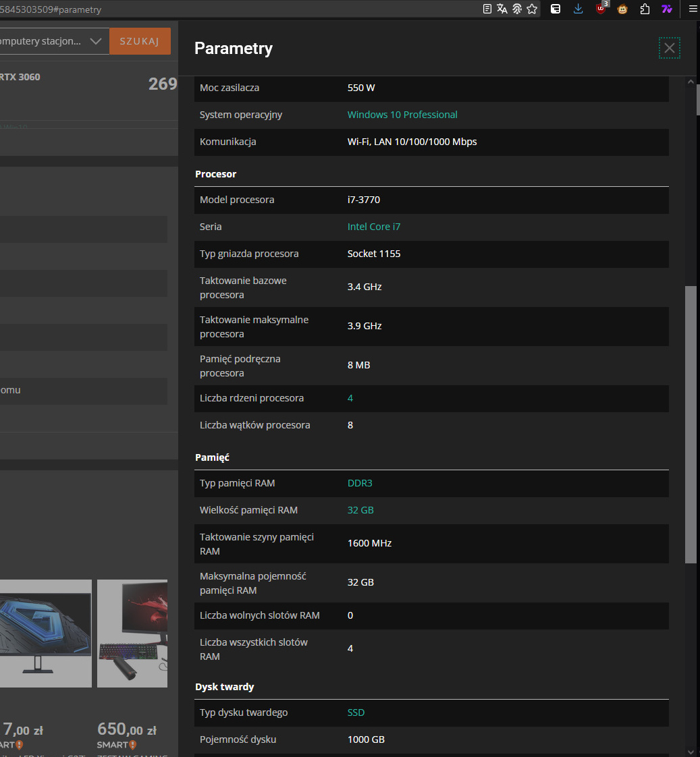Click the 'Maksymalna pojemność pamięci RAM' label
700x757 pixels.
(x=252, y=583)
